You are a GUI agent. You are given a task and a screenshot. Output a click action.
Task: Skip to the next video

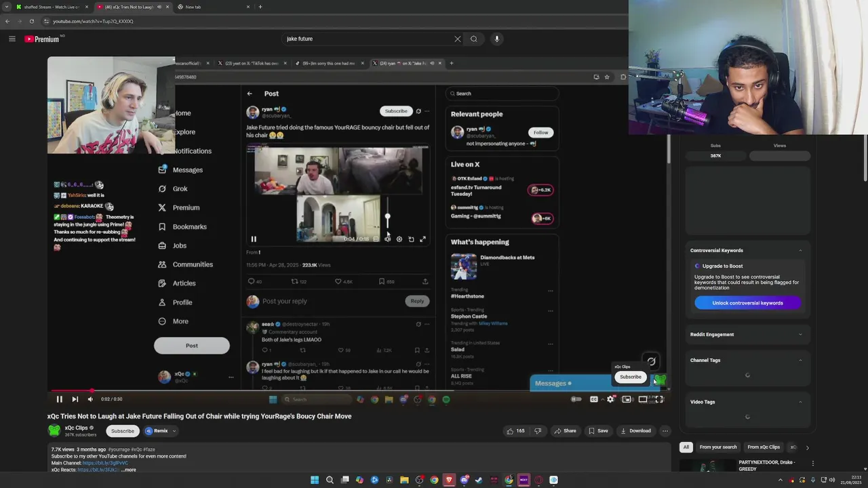click(75, 399)
